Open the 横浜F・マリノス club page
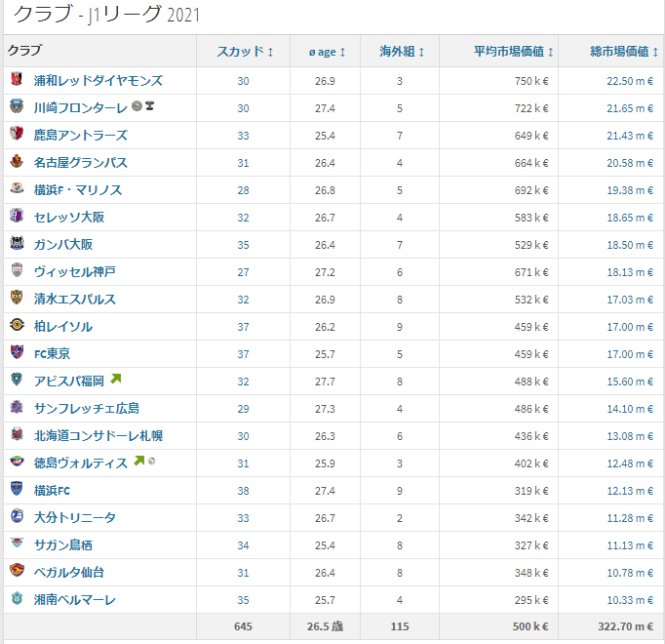Screen dimensions: 665x644 tap(78, 189)
